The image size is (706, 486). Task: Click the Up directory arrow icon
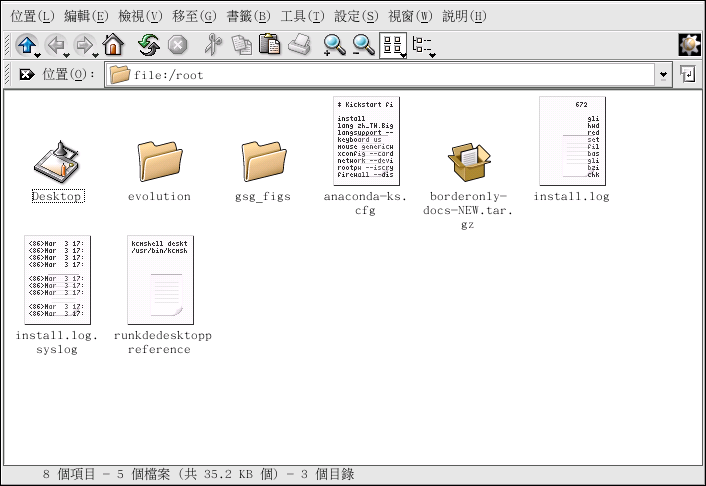pos(26,45)
